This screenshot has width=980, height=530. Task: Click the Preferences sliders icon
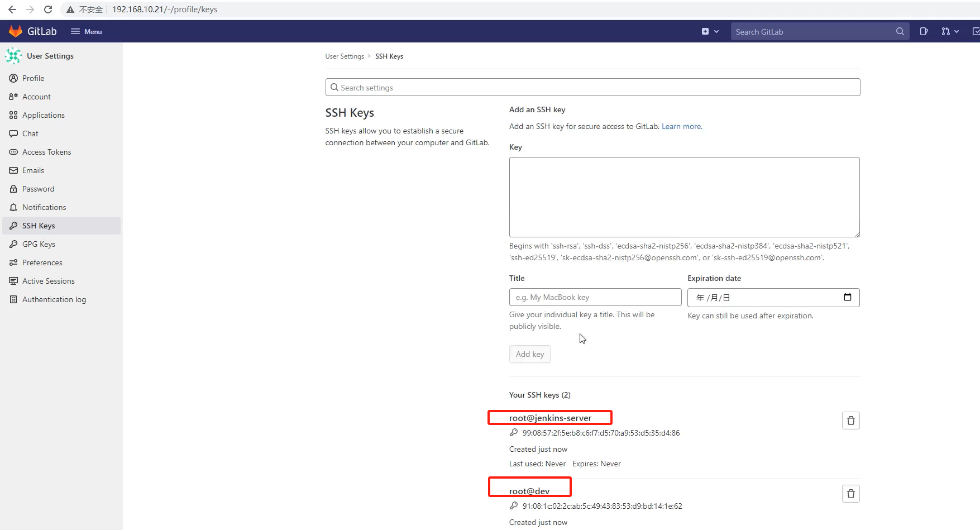pos(13,262)
